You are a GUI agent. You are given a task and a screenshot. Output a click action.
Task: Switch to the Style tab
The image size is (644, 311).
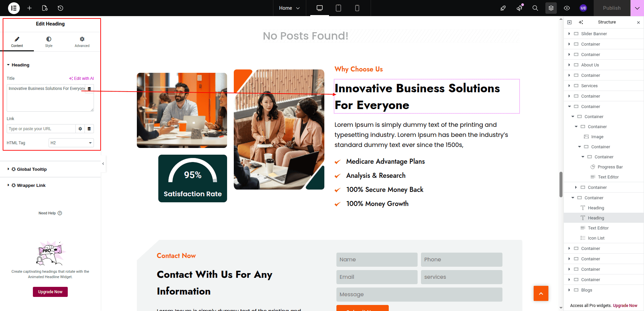pyautogui.click(x=49, y=42)
